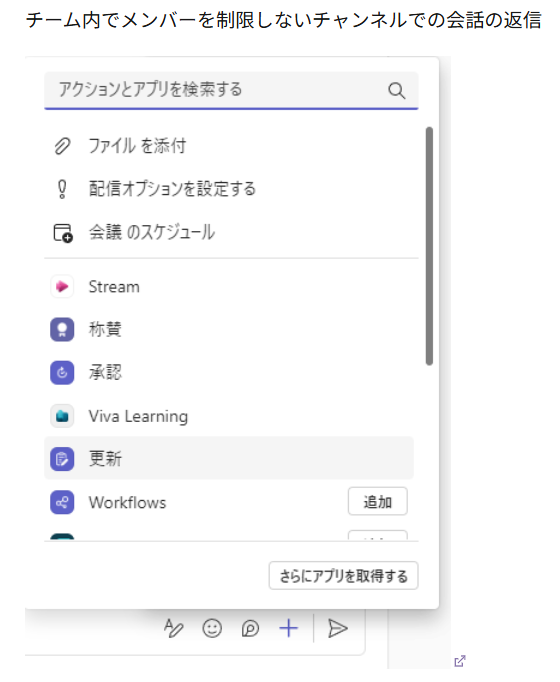Click the paperclip attach file icon
The height and width of the screenshot is (682, 560).
tap(62, 146)
